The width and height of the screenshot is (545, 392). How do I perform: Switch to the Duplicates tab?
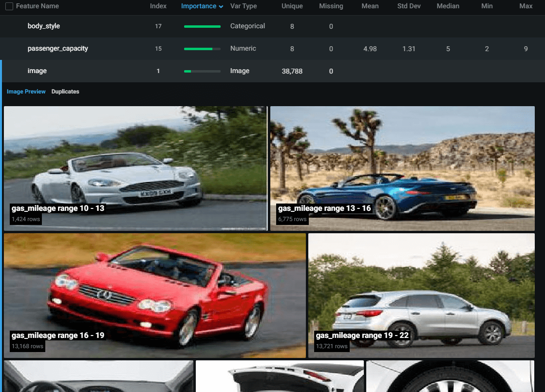point(65,92)
